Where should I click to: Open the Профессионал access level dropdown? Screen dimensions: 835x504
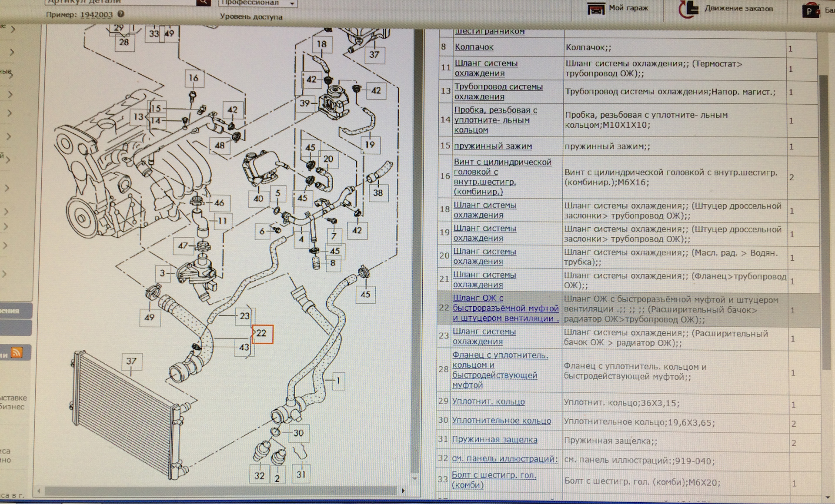click(258, 3)
